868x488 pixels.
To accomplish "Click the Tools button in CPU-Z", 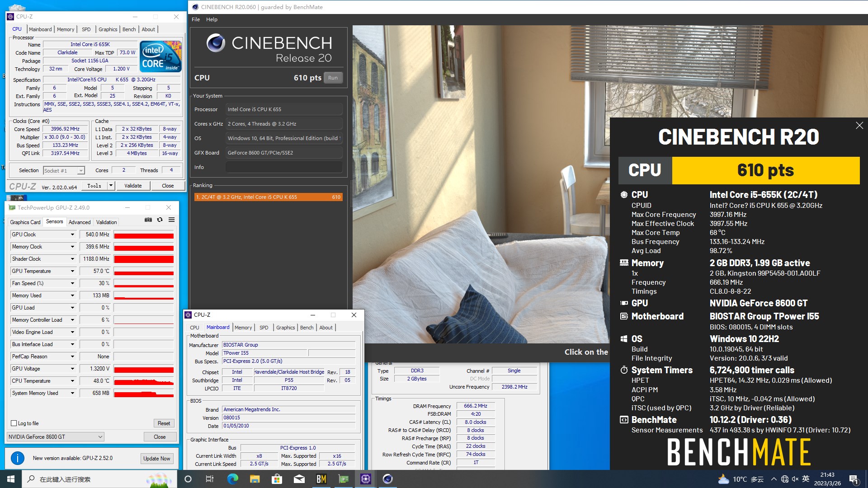I will tap(94, 186).
